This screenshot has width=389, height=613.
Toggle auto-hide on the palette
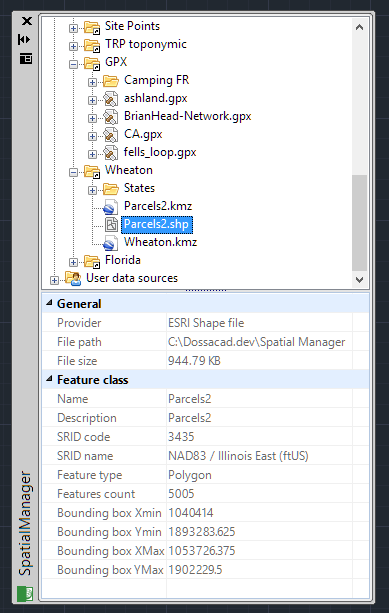click(24, 39)
